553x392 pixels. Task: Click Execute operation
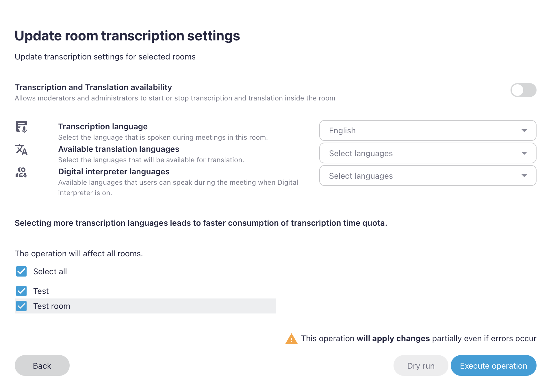pos(493,365)
